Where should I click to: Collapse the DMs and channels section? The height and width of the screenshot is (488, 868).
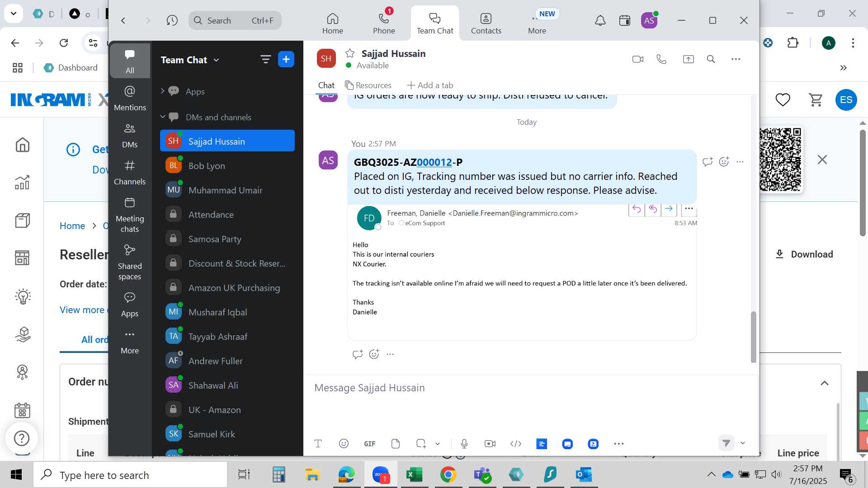tap(163, 117)
